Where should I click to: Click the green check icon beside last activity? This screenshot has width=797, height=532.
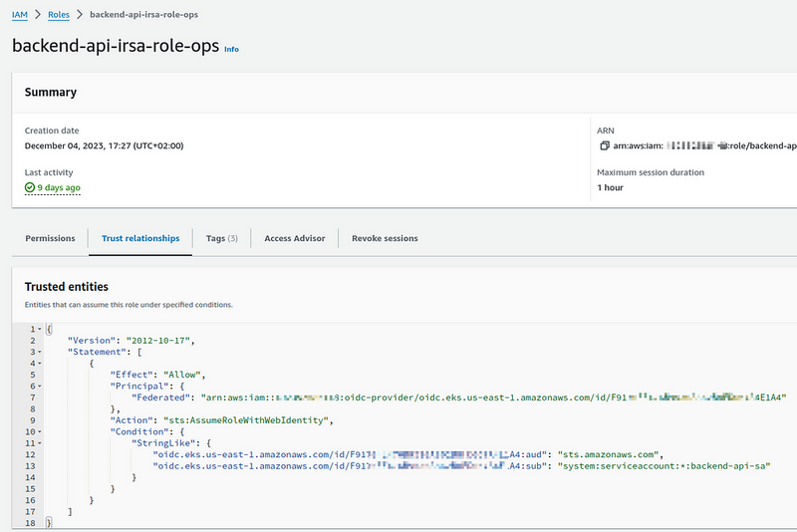click(x=30, y=187)
